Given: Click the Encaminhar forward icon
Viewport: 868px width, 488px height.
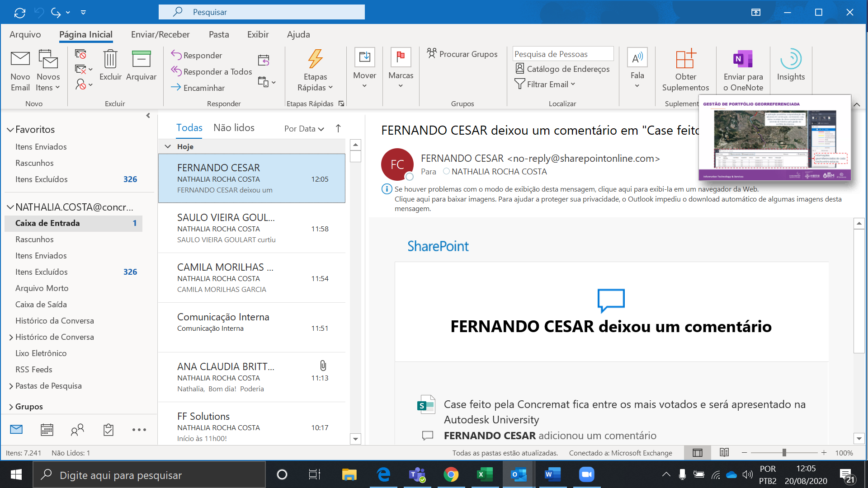Looking at the screenshot, I should [176, 88].
